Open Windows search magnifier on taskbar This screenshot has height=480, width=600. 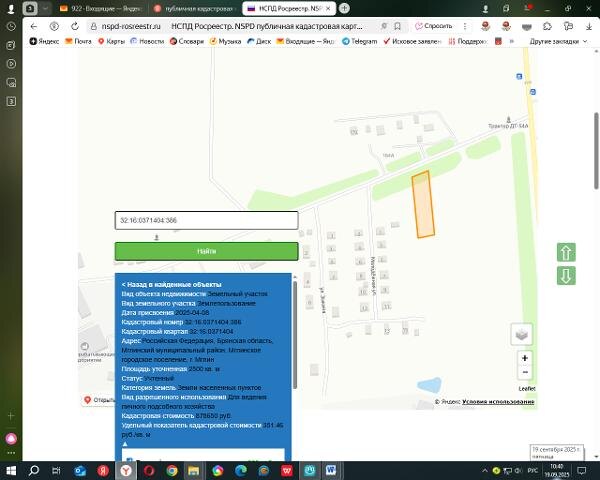click(34, 470)
